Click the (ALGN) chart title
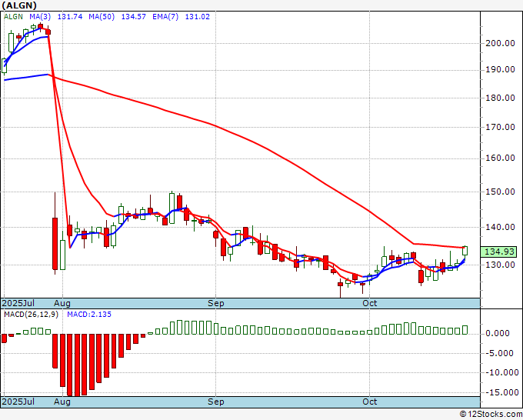The image size is (523, 420). coord(19,5)
